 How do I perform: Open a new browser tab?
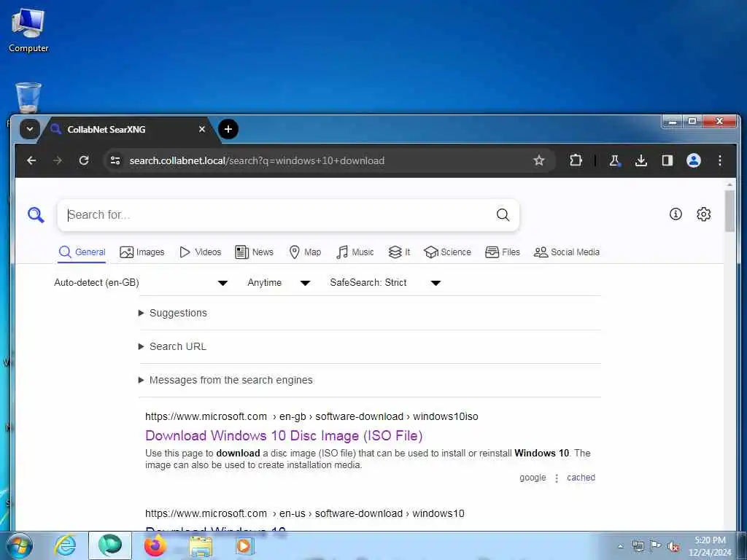point(228,129)
